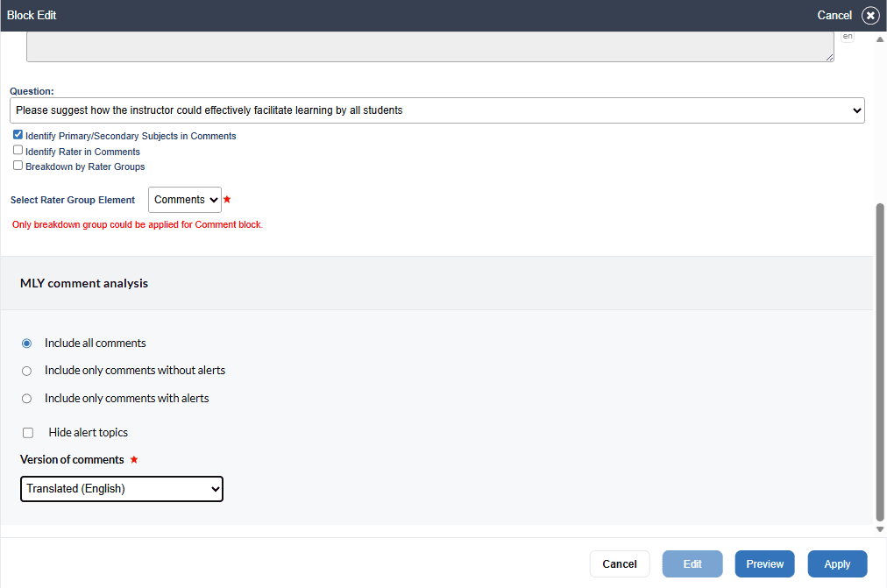Check Breakdown by Rater Groups
The image size is (887, 588).
[18, 166]
